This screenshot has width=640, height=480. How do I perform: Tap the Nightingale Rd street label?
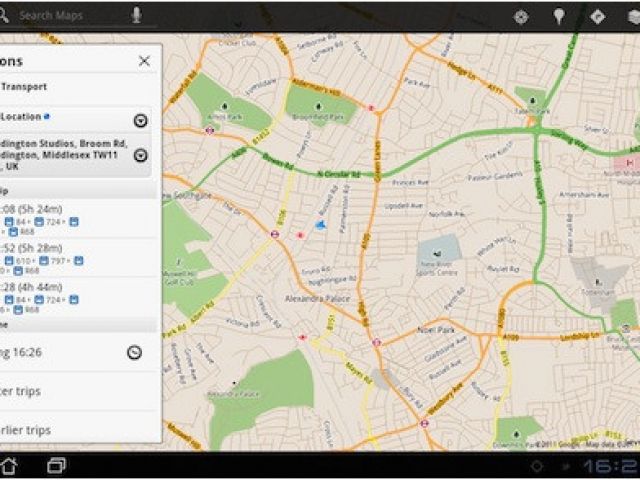pos(332,281)
